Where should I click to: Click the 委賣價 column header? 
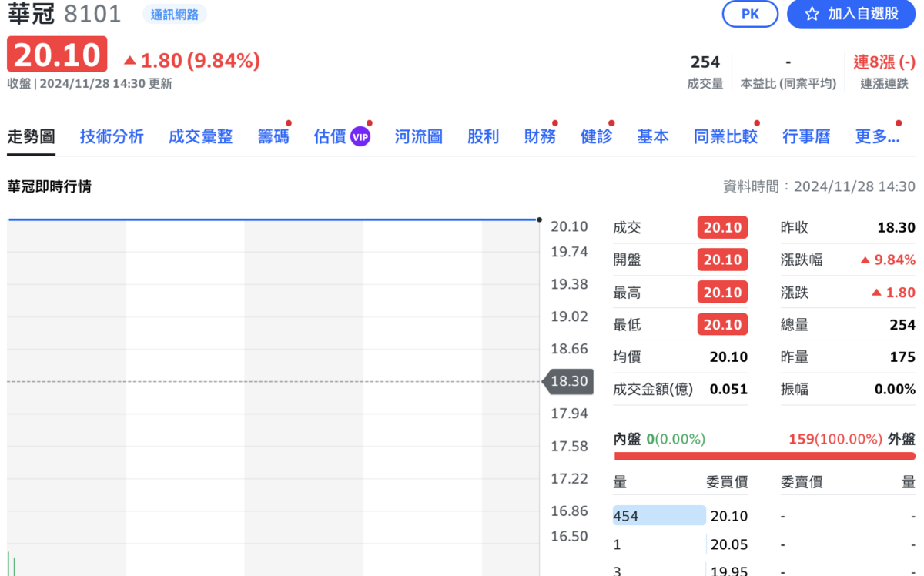pos(802,482)
